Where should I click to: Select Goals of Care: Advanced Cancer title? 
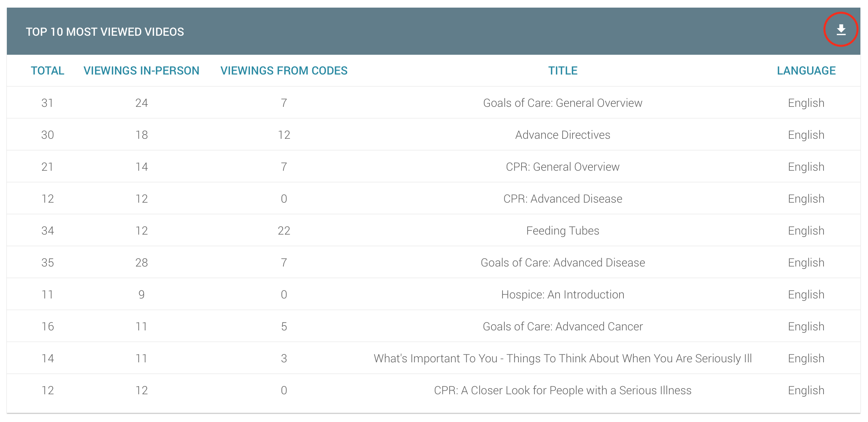click(x=563, y=327)
